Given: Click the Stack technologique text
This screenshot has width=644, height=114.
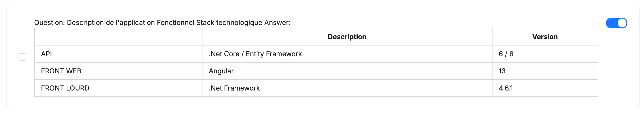Looking at the screenshot, I should click(x=229, y=23).
